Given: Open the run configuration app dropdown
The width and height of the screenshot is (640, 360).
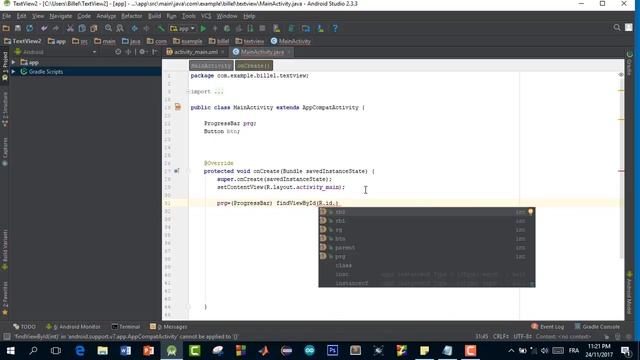Looking at the screenshot, I should (x=182, y=29).
